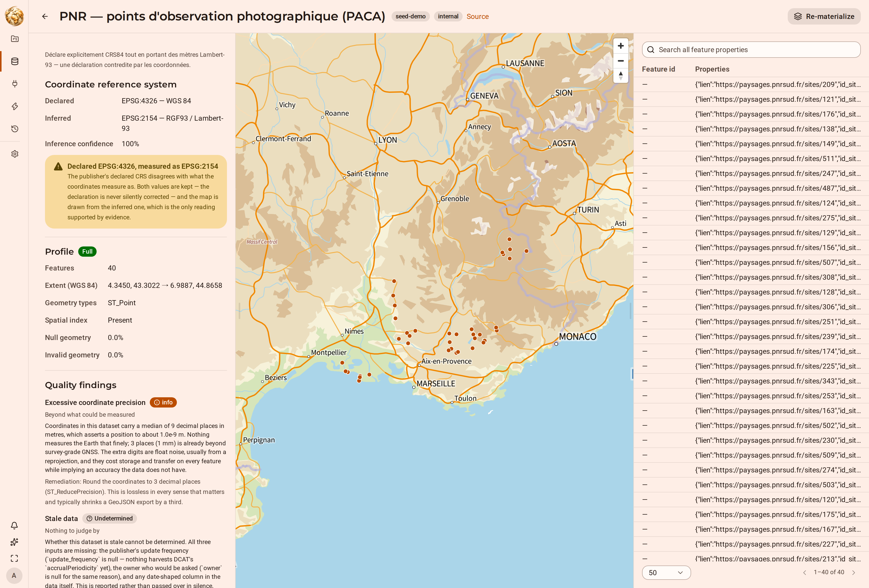
Task: Open the folder-kanban projects sidebar icon
Action: coord(15,39)
